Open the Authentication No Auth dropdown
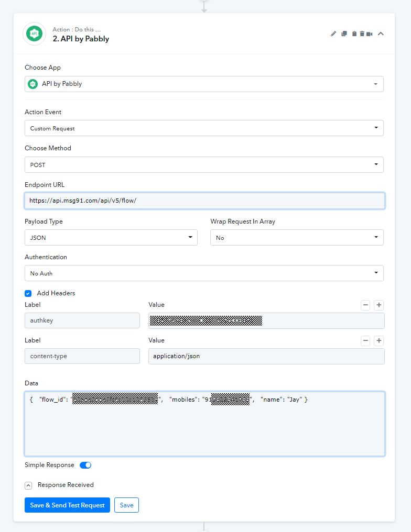This screenshot has width=411, height=532. (x=204, y=273)
